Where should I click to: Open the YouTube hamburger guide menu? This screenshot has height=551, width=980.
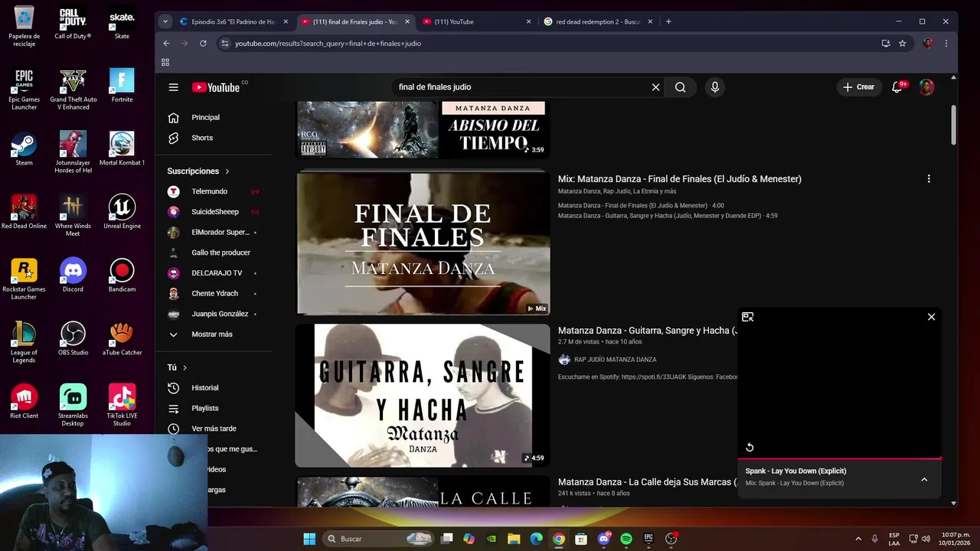point(174,87)
